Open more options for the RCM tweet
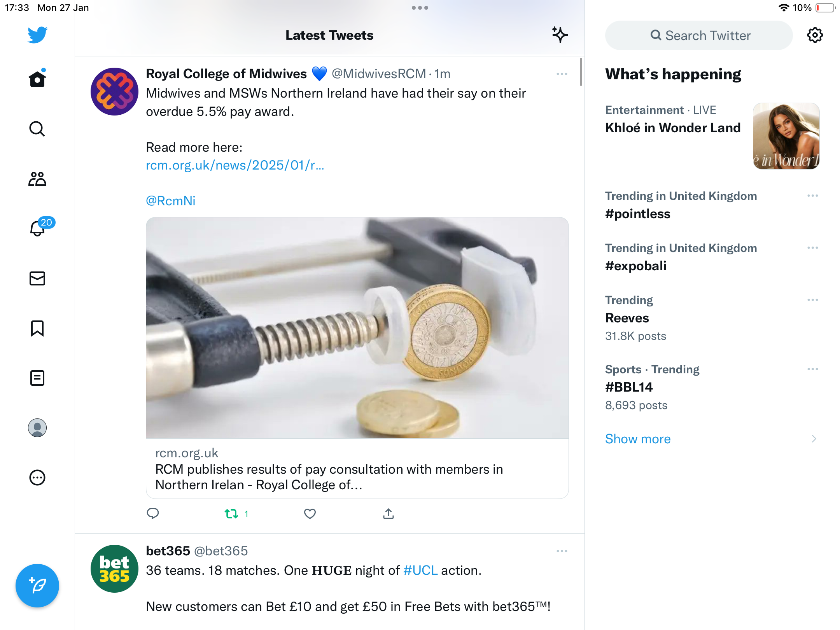This screenshot has width=840, height=630. pyautogui.click(x=562, y=74)
